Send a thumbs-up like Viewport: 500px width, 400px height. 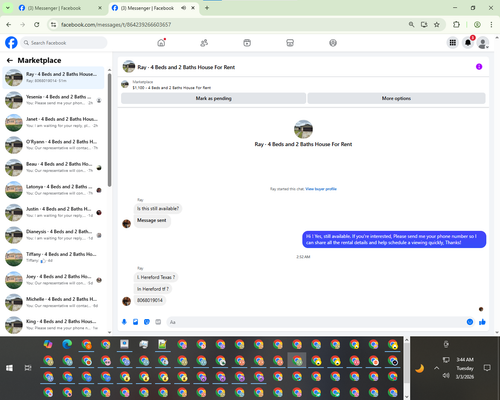click(x=482, y=322)
